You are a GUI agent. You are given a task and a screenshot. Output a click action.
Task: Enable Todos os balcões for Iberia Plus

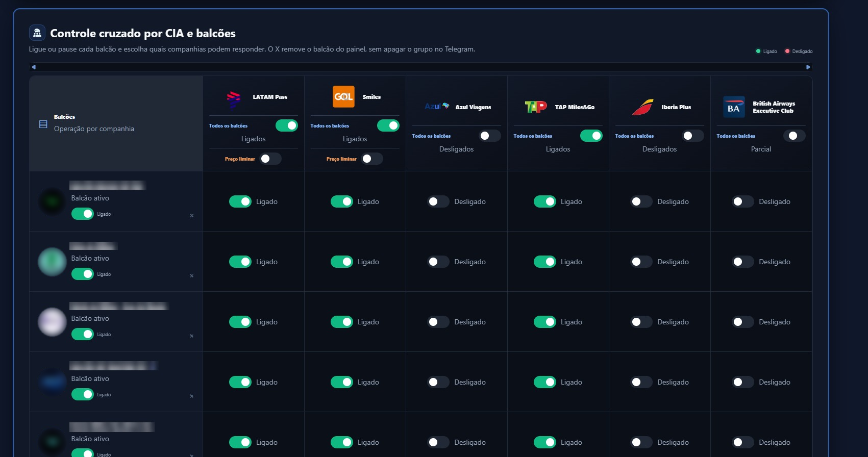point(693,136)
